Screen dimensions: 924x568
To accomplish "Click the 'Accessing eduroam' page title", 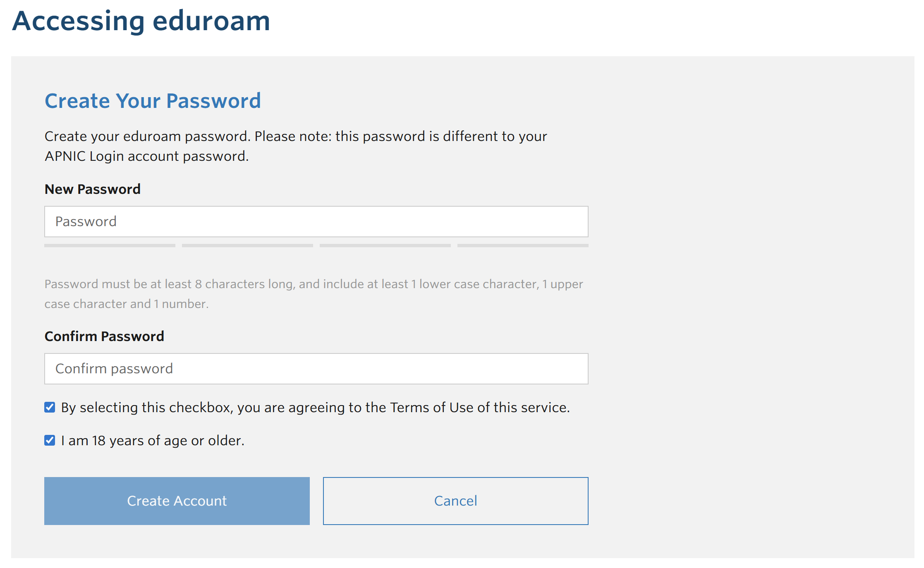I will coord(141,21).
